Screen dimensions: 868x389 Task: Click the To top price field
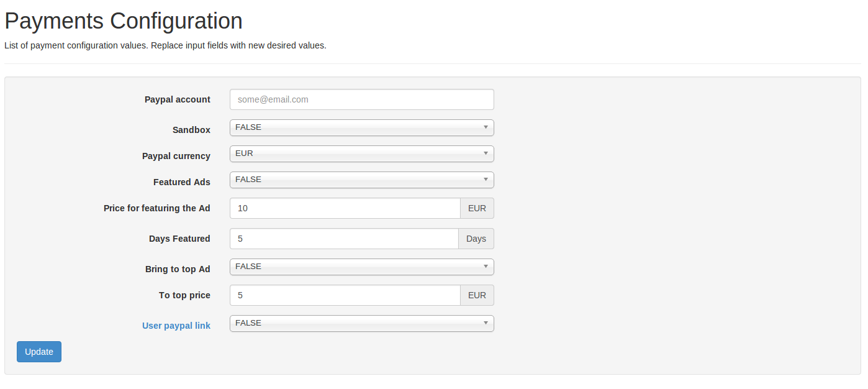pos(345,295)
